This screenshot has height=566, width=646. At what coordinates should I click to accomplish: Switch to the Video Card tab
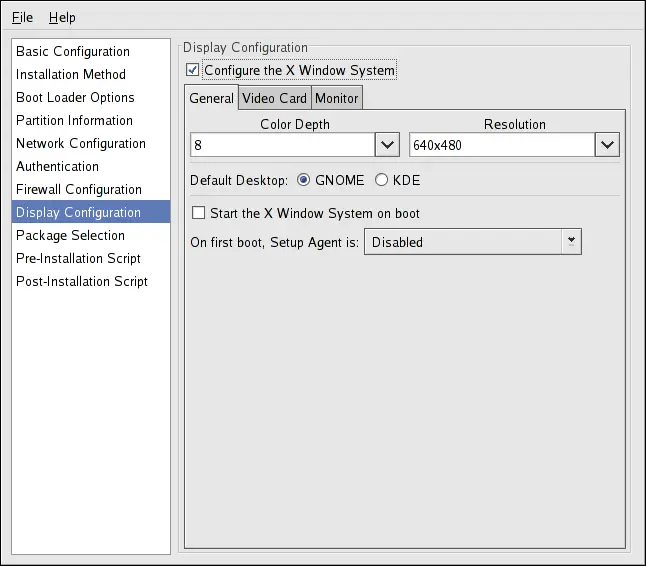274,98
